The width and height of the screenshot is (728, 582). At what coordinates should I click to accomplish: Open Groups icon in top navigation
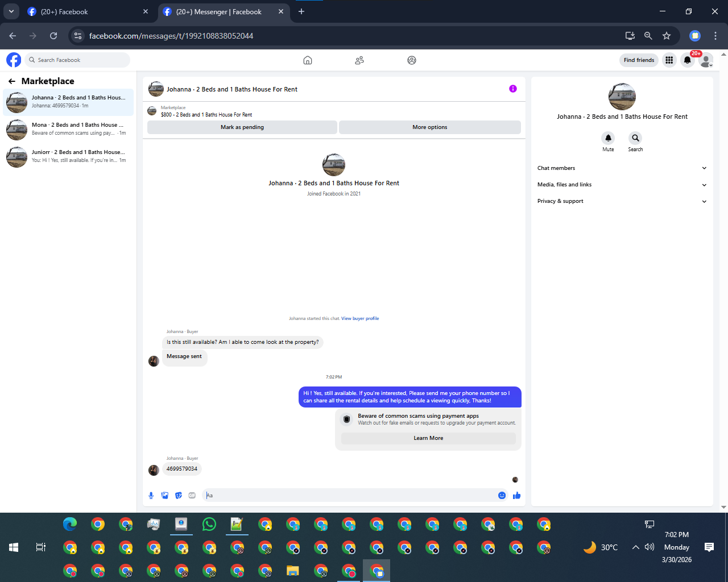point(412,60)
